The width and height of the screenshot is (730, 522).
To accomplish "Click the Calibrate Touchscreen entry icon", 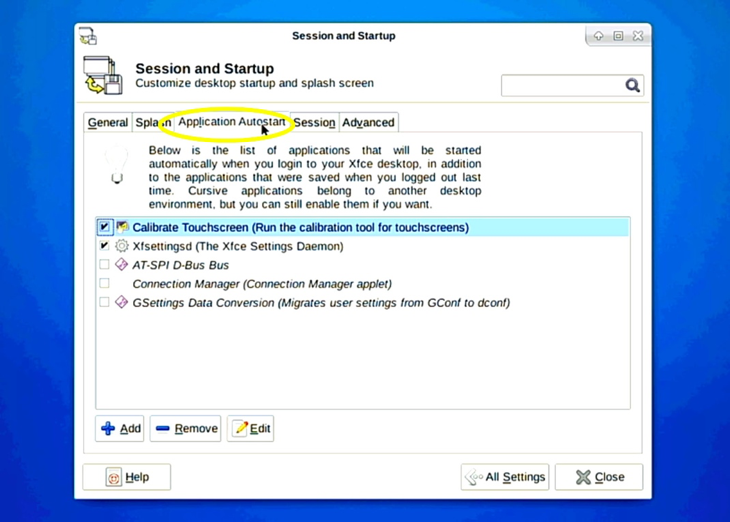I will pyautogui.click(x=122, y=227).
